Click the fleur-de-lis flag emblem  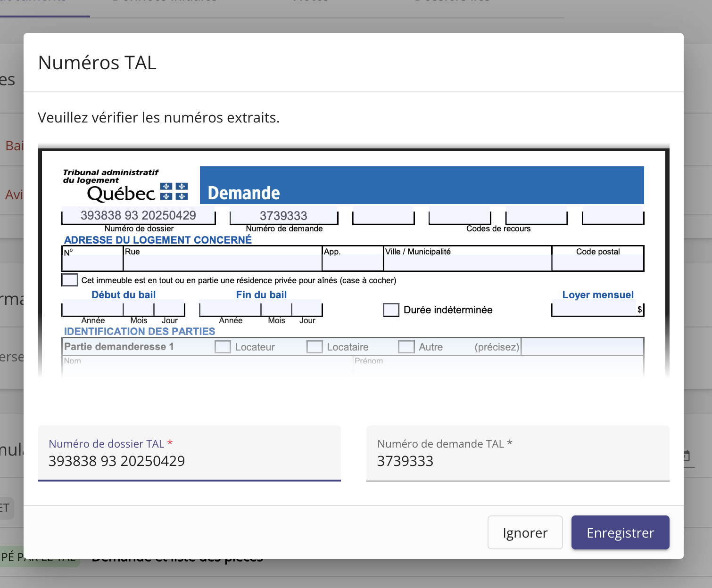point(174,191)
